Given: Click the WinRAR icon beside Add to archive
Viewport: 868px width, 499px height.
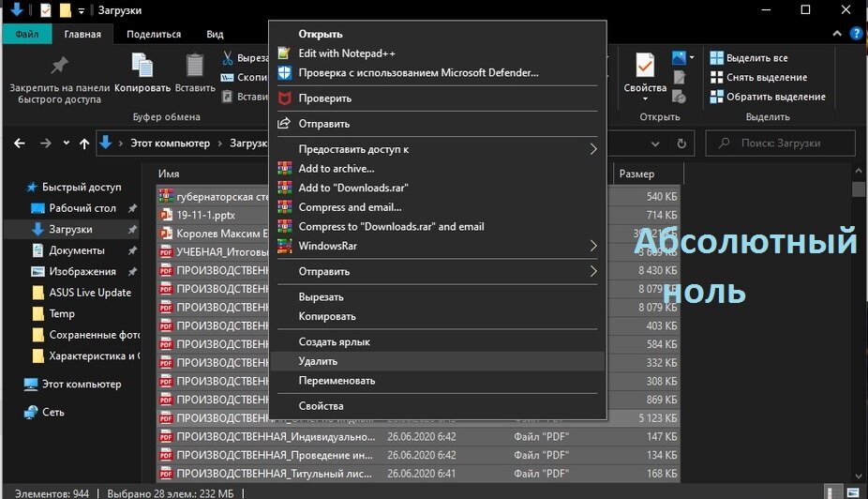Looking at the screenshot, I should pos(285,168).
